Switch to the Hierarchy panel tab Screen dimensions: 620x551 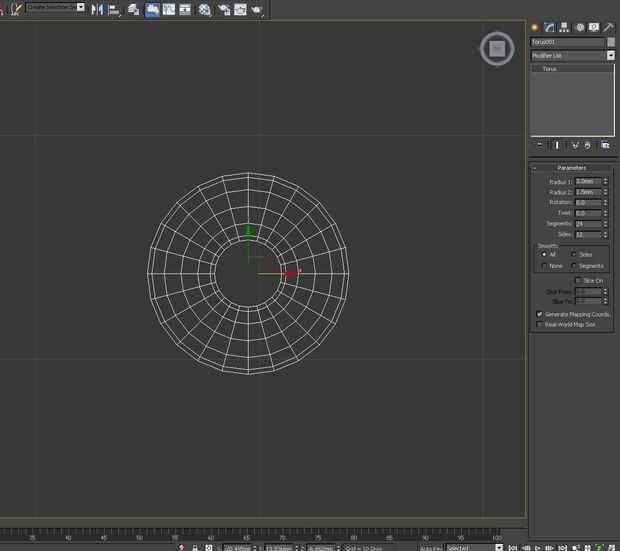click(564, 27)
